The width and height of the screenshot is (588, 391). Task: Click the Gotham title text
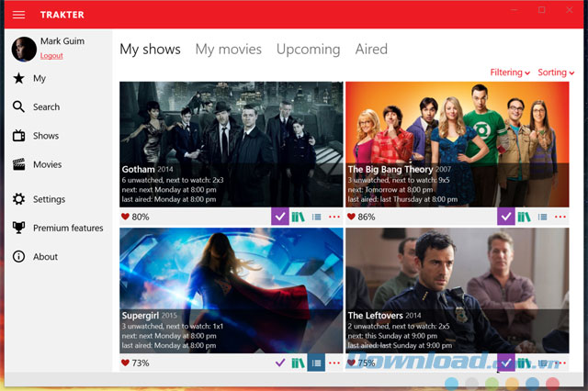pos(138,169)
